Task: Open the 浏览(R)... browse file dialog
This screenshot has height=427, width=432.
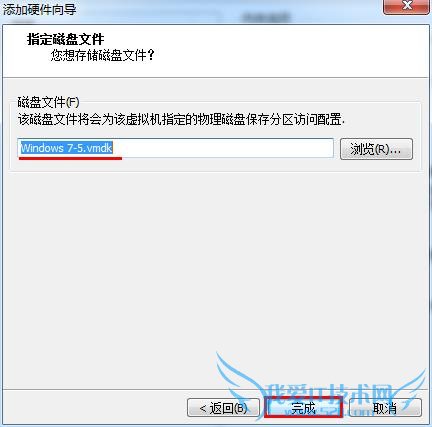Action: pyautogui.click(x=376, y=149)
